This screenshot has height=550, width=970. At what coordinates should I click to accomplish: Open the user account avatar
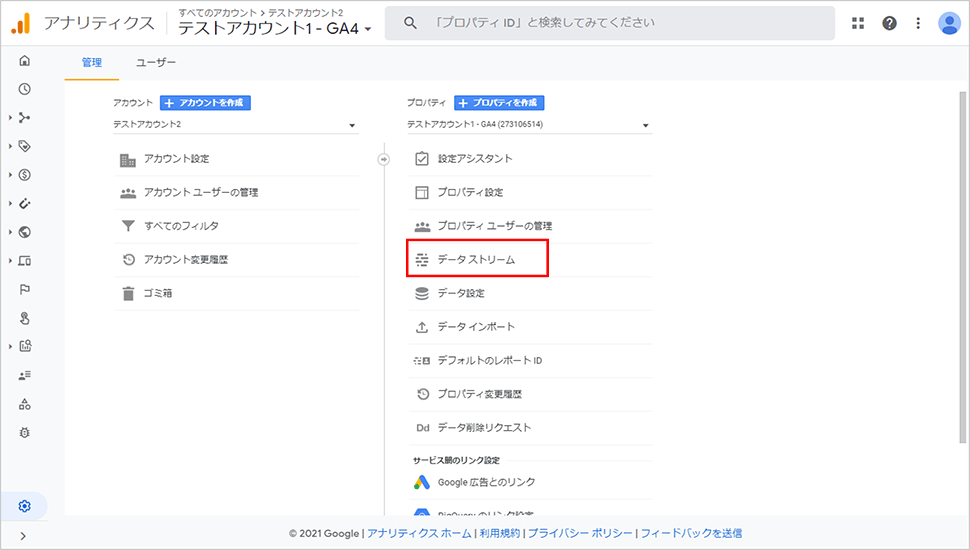[x=949, y=23]
